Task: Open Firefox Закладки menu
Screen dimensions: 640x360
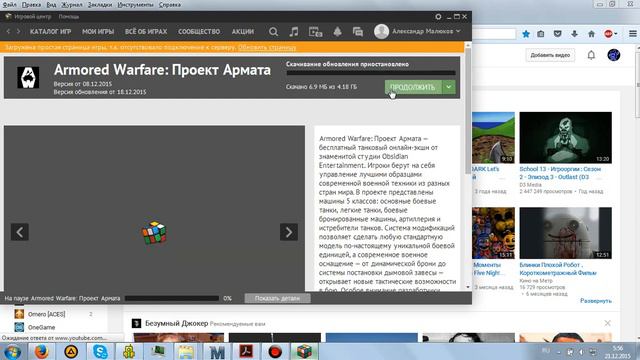Action: [100, 5]
